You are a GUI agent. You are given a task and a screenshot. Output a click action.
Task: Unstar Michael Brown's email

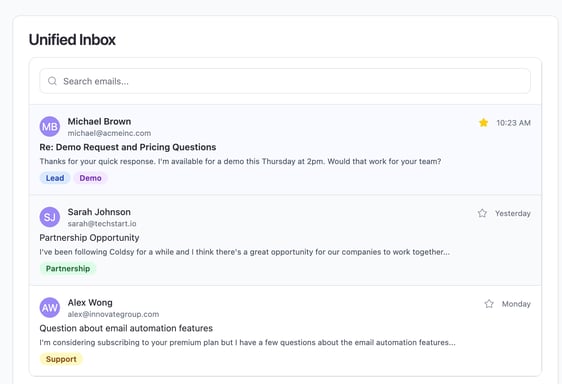tap(484, 123)
